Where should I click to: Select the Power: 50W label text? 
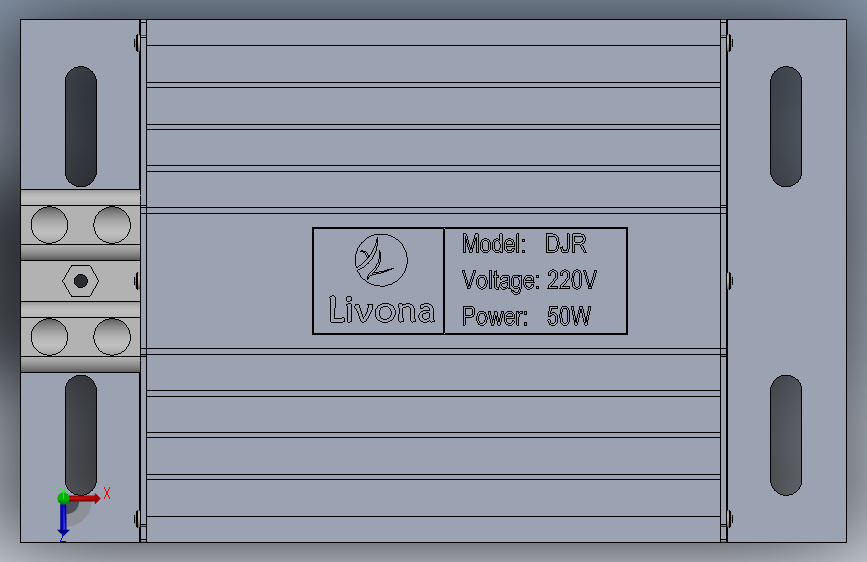point(526,316)
